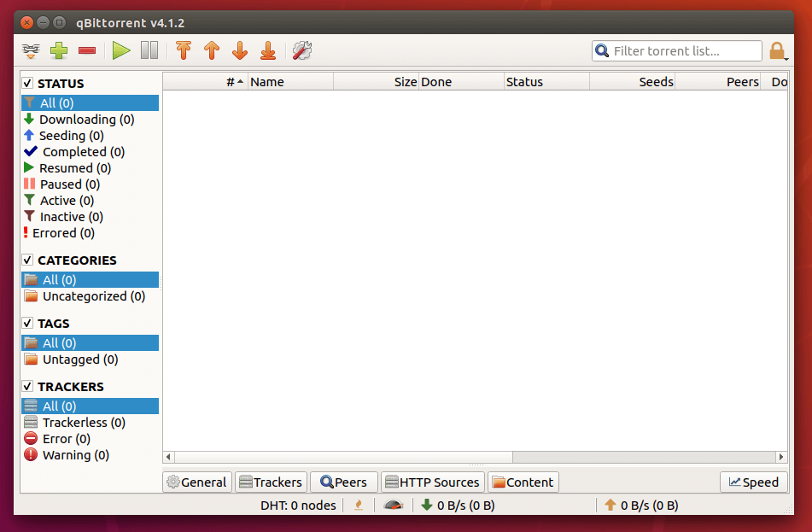
Task: Move torrent to top priority
Action: (183, 50)
